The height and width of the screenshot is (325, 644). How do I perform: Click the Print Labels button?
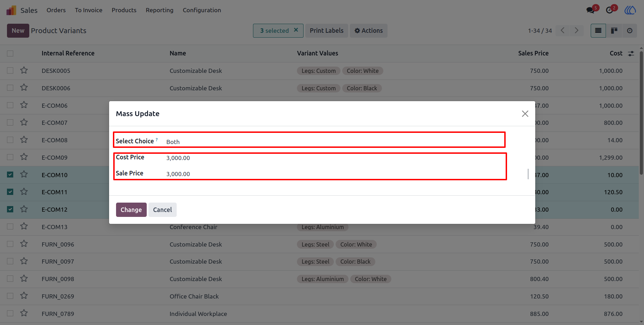(327, 31)
